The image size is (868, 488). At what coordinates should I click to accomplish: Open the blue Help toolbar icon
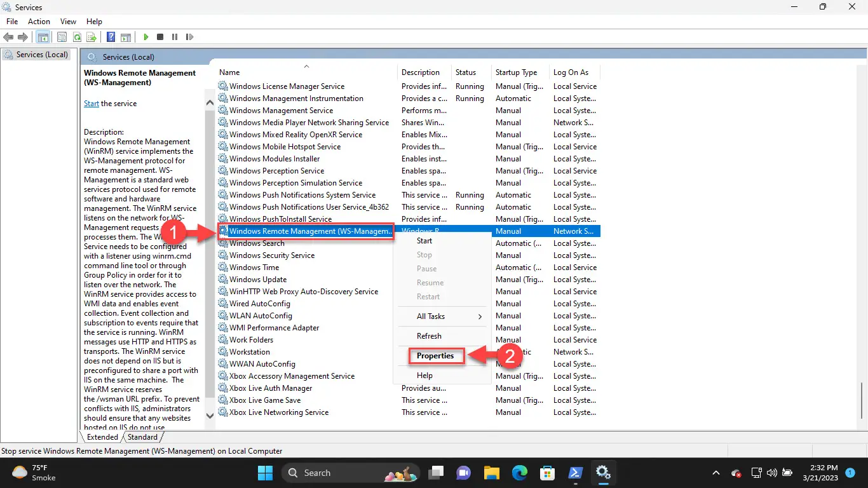tap(111, 37)
